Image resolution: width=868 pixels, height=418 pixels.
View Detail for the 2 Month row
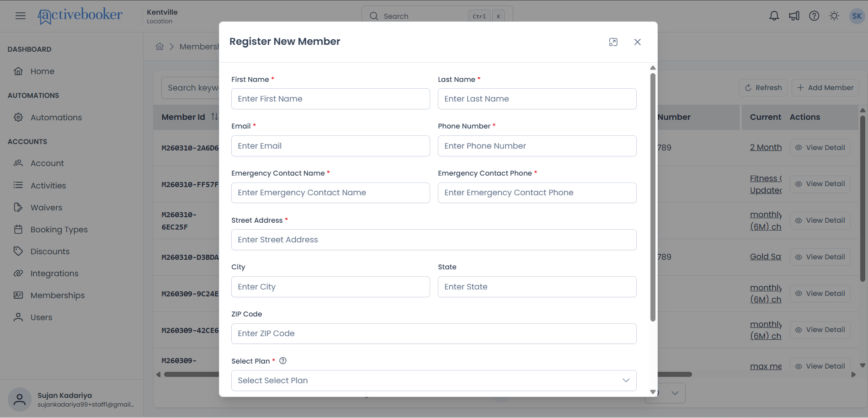pyautogui.click(x=820, y=148)
